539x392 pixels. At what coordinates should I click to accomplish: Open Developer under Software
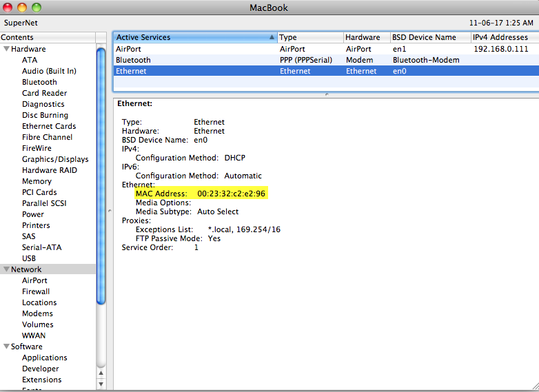[x=41, y=369]
